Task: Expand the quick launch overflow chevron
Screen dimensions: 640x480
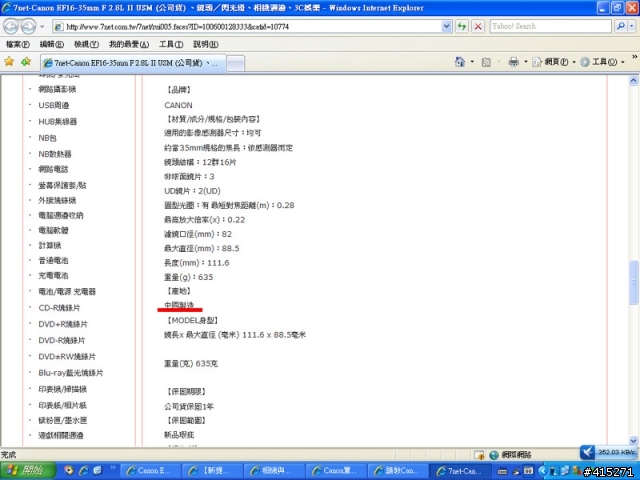Action: pyautogui.click(x=113, y=468)
